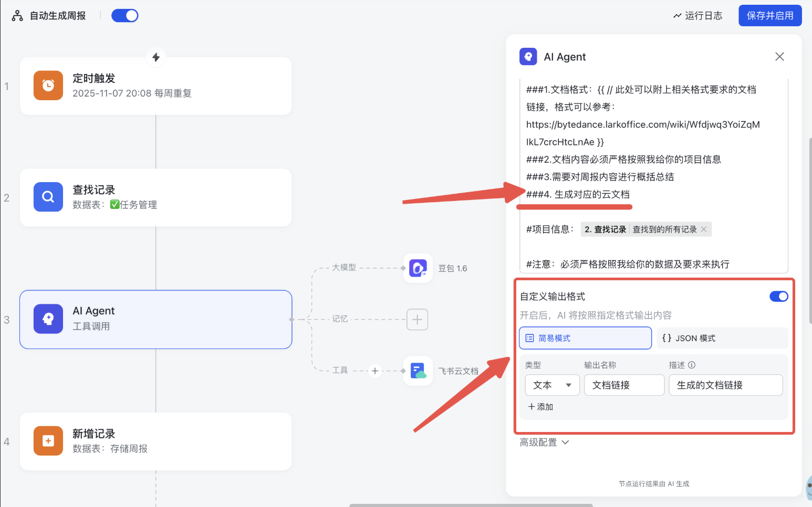Remove the 查找到的所有记录 variable tag
The image size is (812, 507).
[704, 229]
